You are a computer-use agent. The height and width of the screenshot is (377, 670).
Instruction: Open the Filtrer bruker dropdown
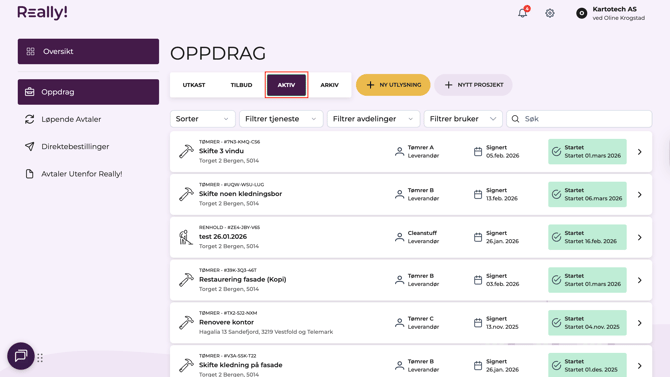463,119
